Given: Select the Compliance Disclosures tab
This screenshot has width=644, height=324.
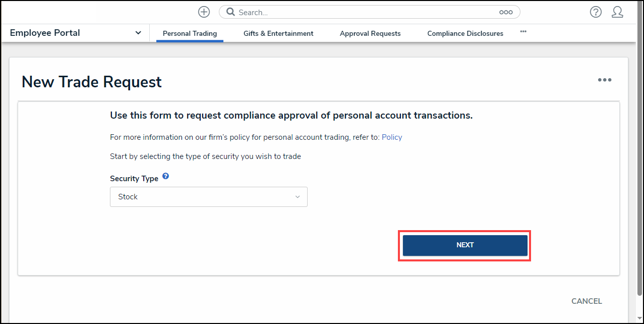Looking at the screenshot, I should point(465,34).
